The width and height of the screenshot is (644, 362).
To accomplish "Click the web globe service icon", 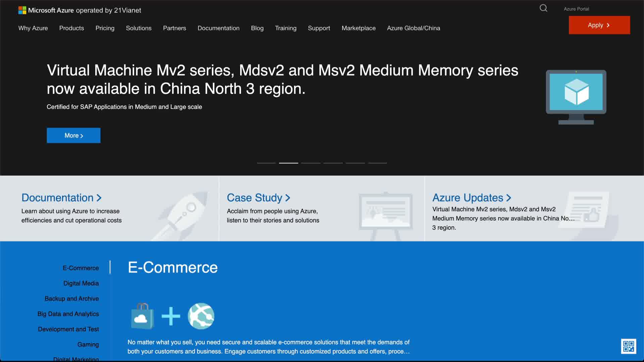I will [201, 316].
